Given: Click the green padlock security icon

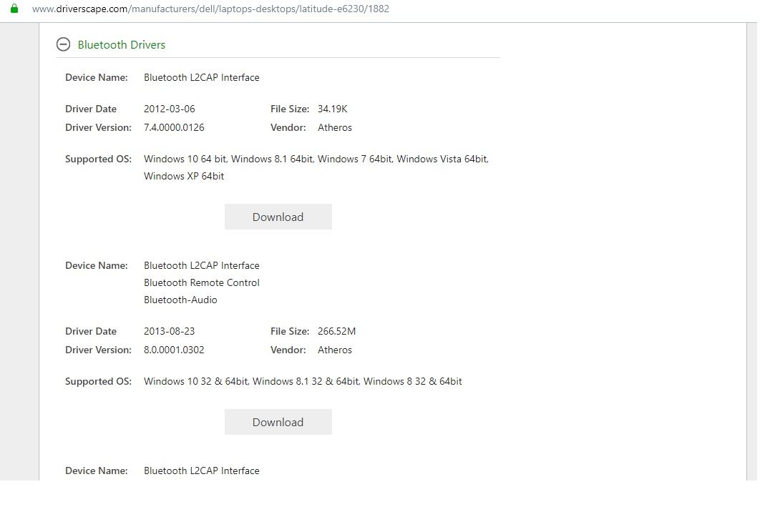Looking at the screenshot, I should click(14, 9).
